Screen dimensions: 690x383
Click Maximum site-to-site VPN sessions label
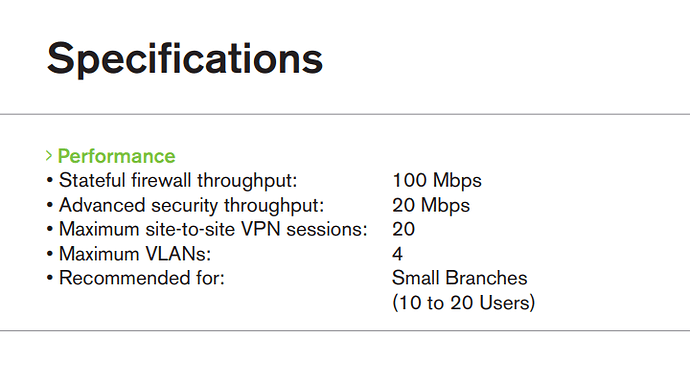point(213,229)
